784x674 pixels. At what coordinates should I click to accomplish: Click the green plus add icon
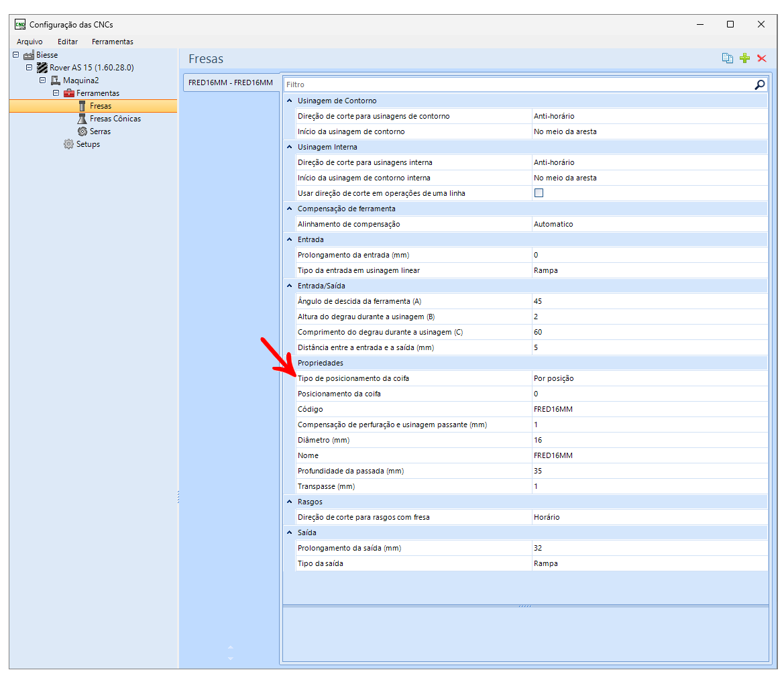744,58
